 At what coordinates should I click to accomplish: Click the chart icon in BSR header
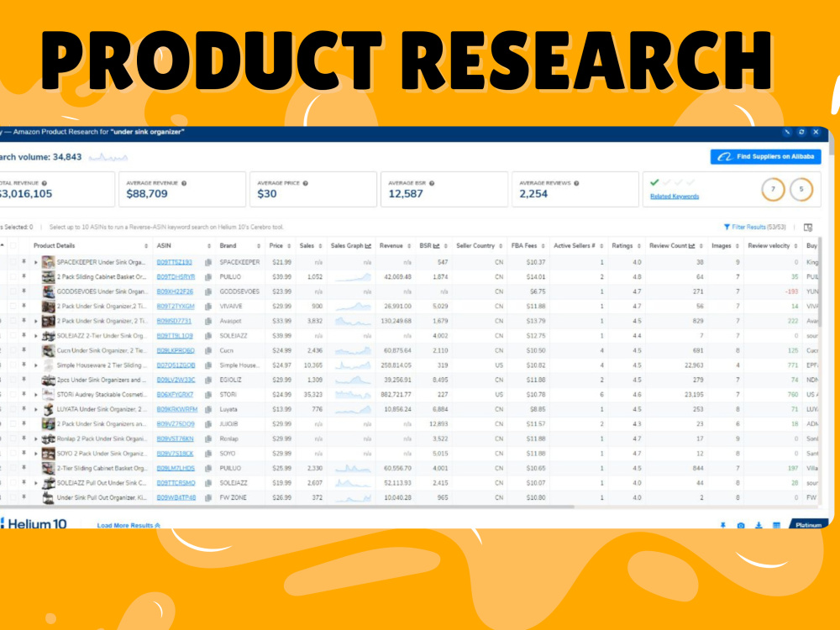437,246
